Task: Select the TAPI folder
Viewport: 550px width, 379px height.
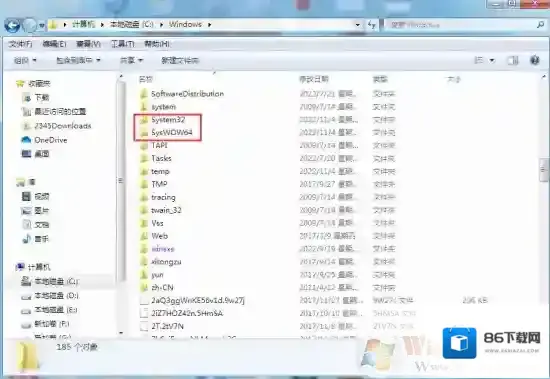Action: tap(159, 145)
